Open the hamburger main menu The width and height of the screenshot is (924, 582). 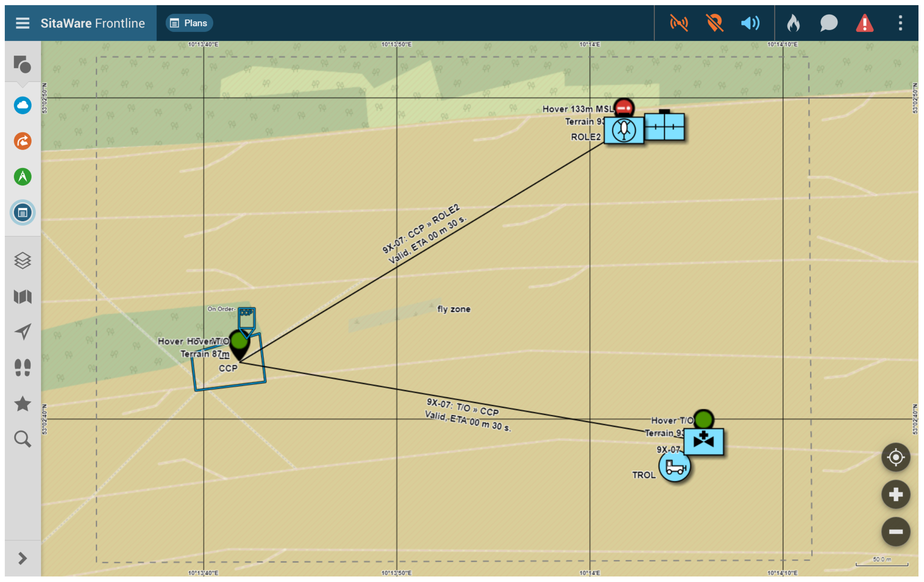point(22,23)
